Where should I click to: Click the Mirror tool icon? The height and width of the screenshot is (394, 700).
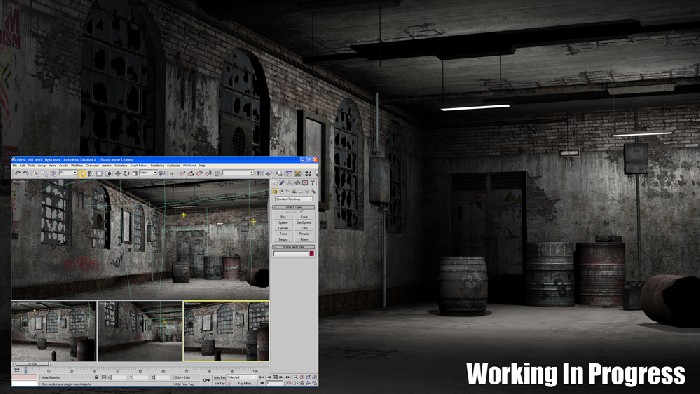click(x=260, y=173)
